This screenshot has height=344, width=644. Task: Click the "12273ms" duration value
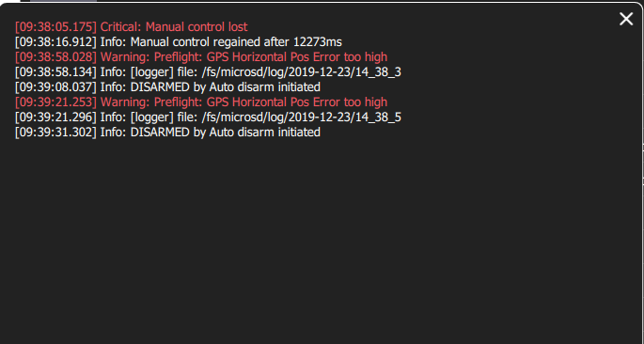tap(318, 42)
